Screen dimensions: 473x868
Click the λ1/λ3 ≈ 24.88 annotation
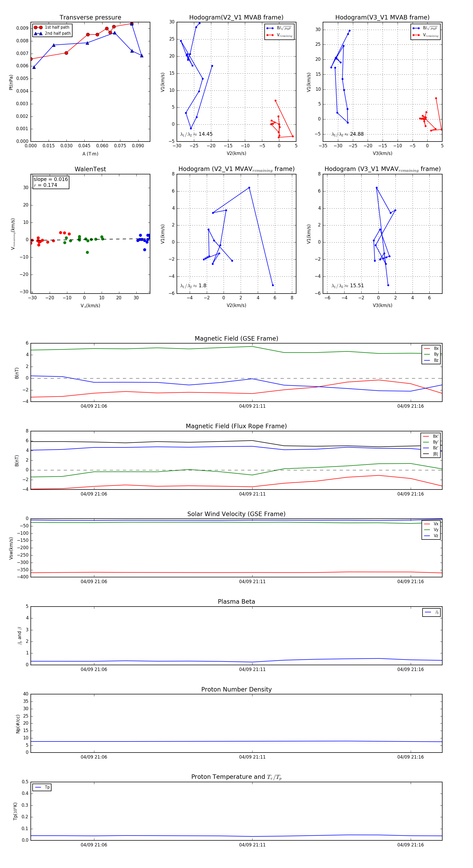347,134
